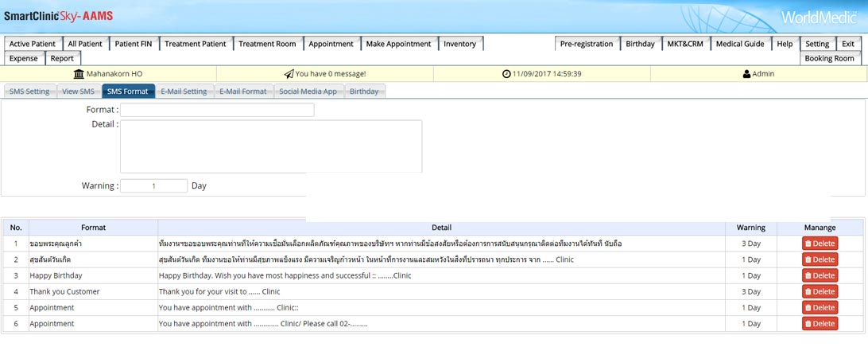Click inside the Detail text area

click(x=270, y=146)
